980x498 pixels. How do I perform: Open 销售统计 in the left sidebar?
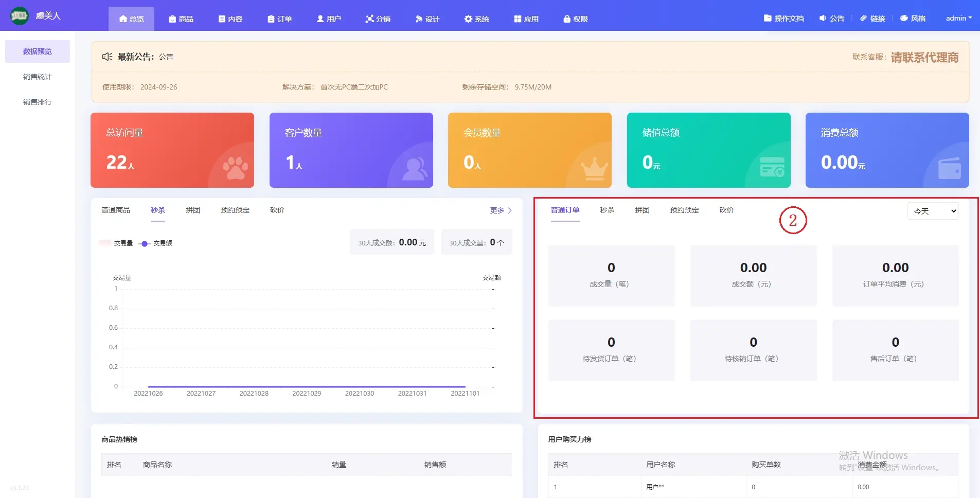[x=37, y=77]
